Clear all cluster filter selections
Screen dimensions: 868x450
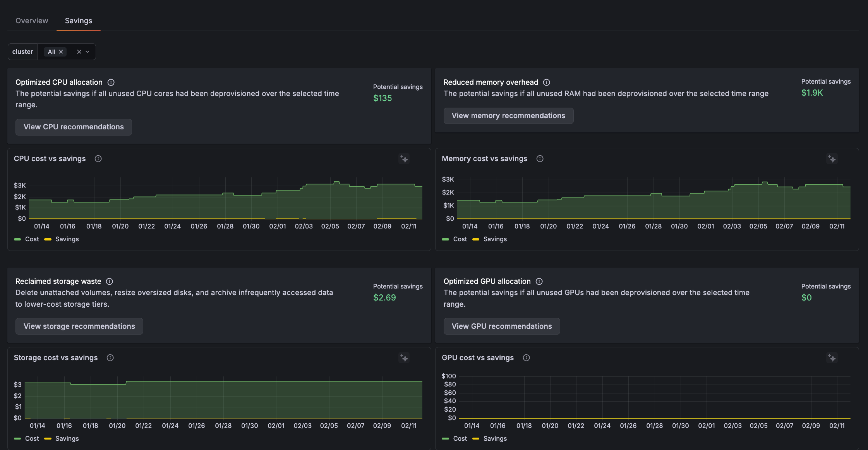click(79, 52)
